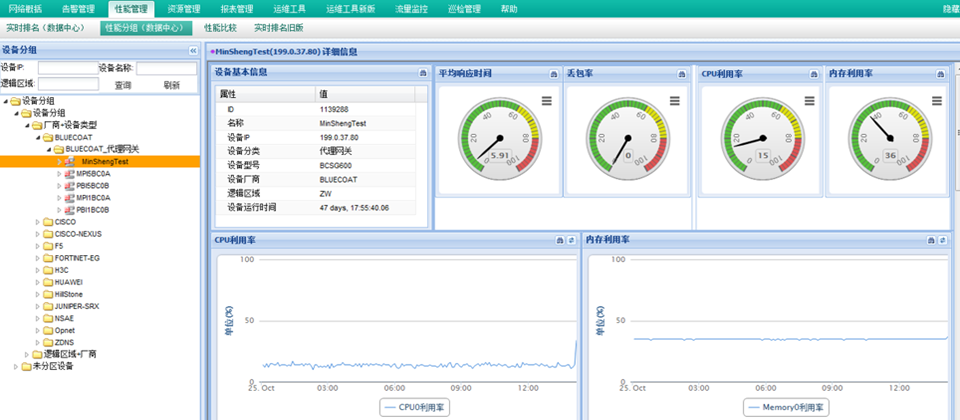Sort by the 属性 column header
Image resolution: width=960 pixels, height=420 pixels.
(x=265, y=94)
